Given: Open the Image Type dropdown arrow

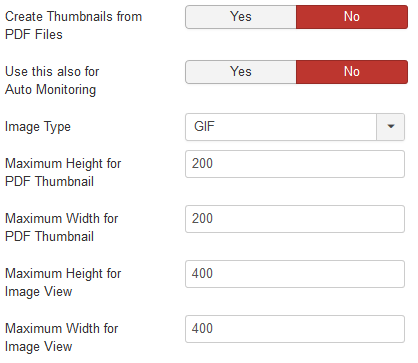Looking at the screenshot, I should tap(391, 127).
